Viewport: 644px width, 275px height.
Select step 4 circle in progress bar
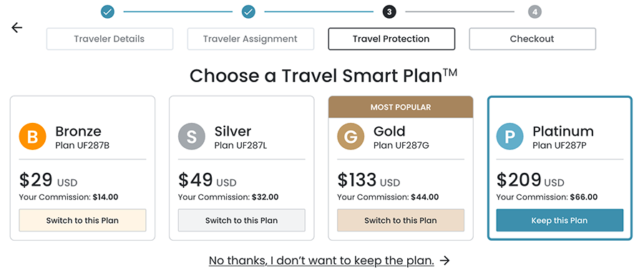point(535,12)
